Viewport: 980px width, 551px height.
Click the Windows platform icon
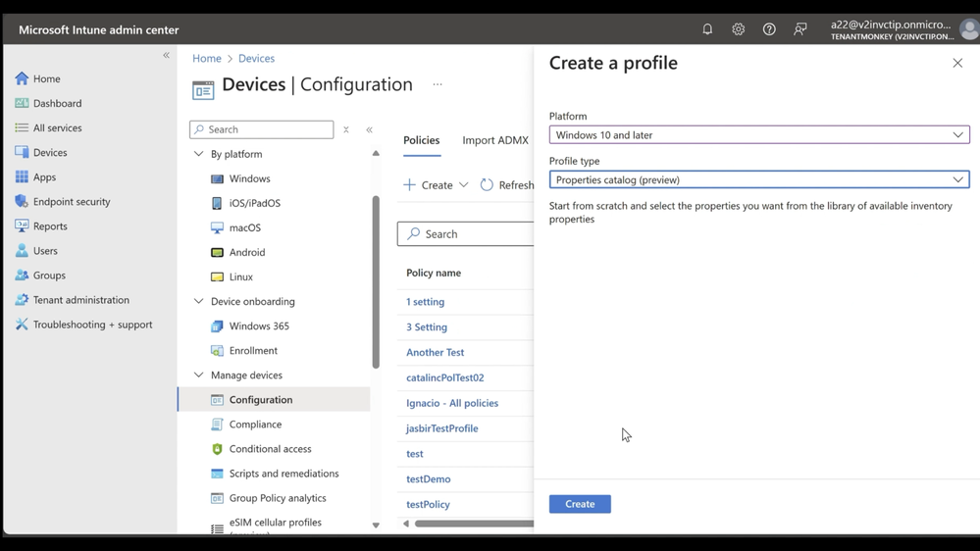click(x=217, y=178)
